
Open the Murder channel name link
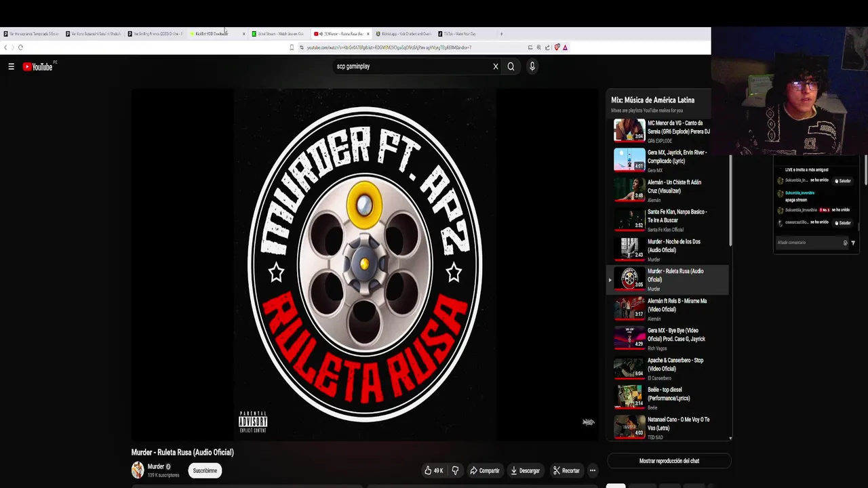156,466
